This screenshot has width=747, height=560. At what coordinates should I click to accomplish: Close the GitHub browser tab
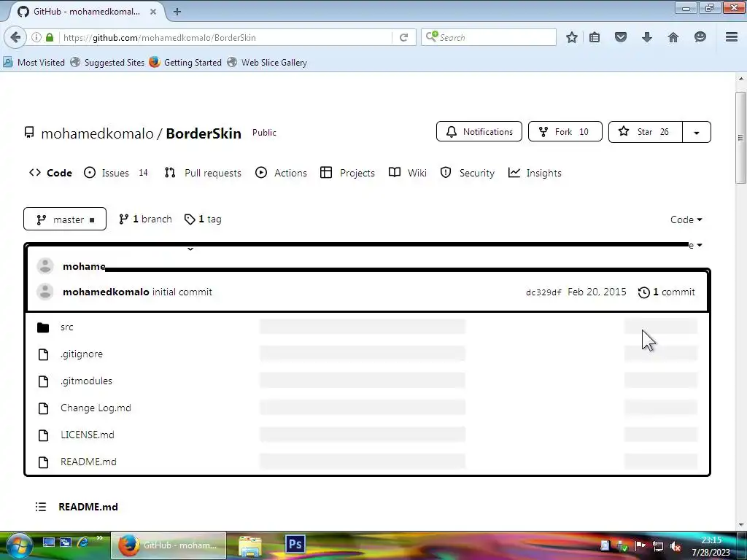[x=153, y=12]
